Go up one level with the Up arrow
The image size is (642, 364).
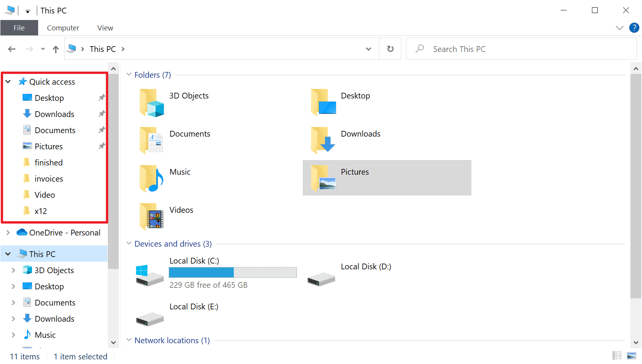point(55,49)
